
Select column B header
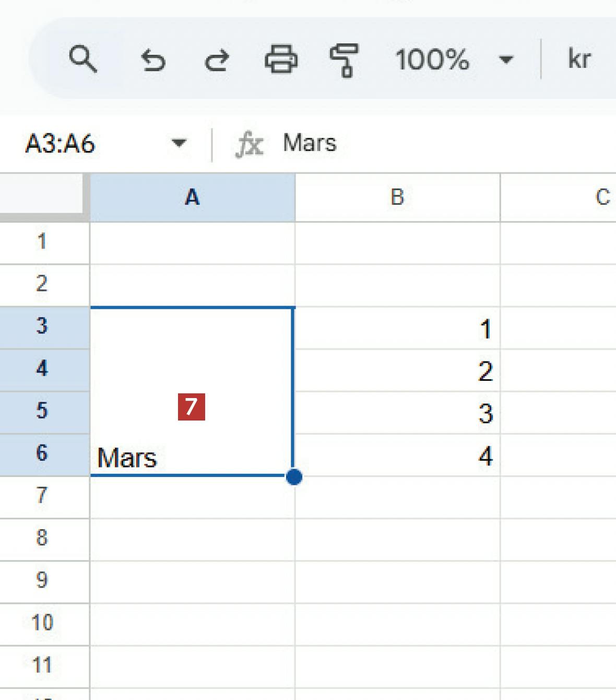(x=397, y=197)
